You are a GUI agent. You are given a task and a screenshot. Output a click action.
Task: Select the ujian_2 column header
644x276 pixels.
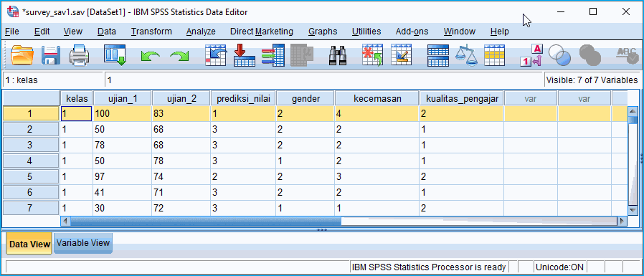tap(181, 99)
